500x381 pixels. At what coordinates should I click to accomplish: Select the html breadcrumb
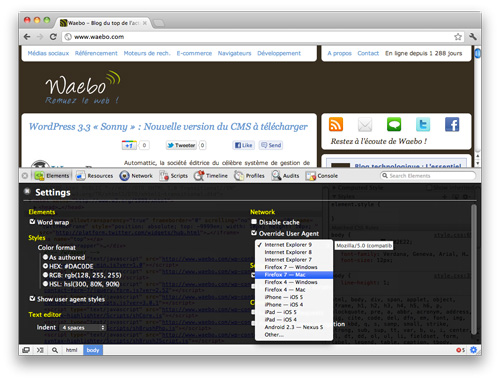click(x=72, y=350)
